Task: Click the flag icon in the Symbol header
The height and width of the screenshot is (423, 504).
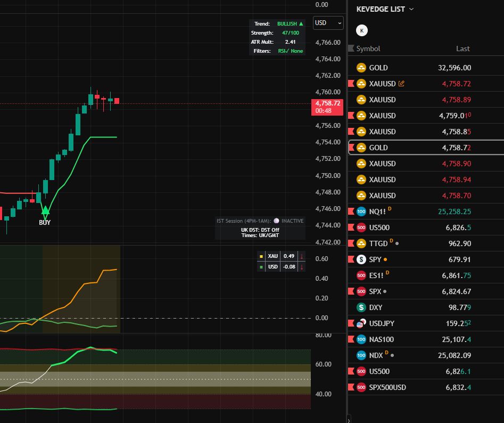Action: tap(351, 48)
